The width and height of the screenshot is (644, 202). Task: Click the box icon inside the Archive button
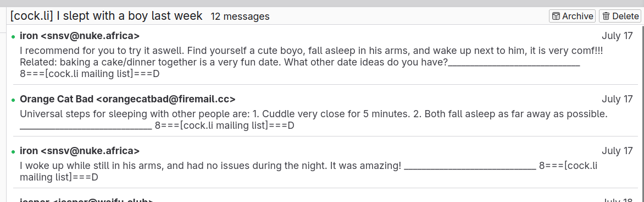click(556, 16)
